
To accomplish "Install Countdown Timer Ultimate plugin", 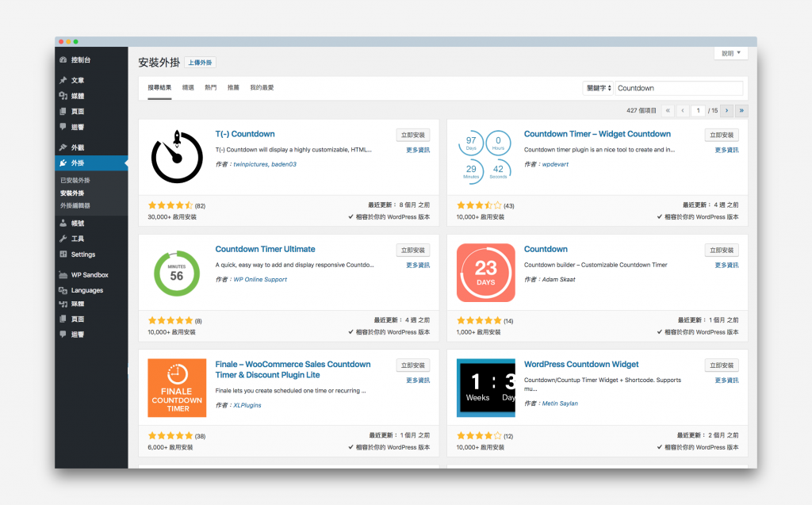I will tap(412, 251).
